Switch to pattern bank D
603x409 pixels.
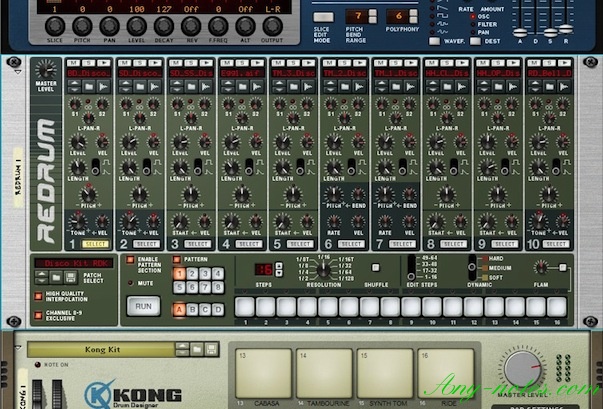pos(218,309)
